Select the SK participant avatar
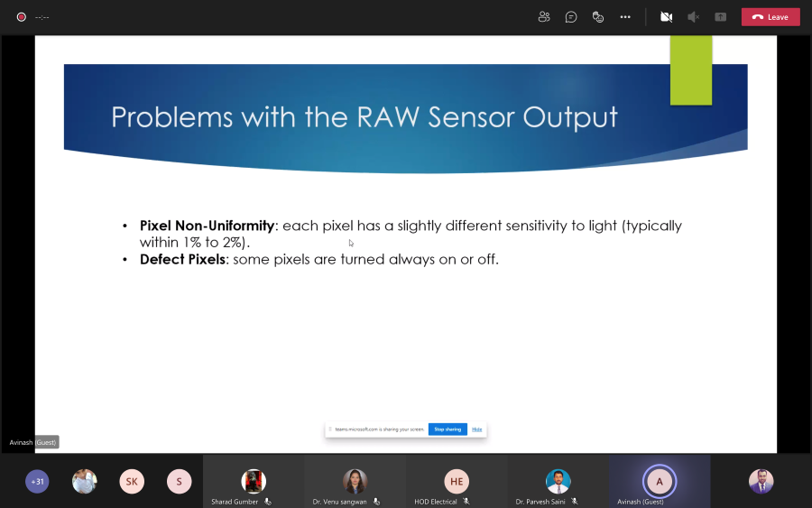This screenshot has width=812, height=508. coord(132,482)
